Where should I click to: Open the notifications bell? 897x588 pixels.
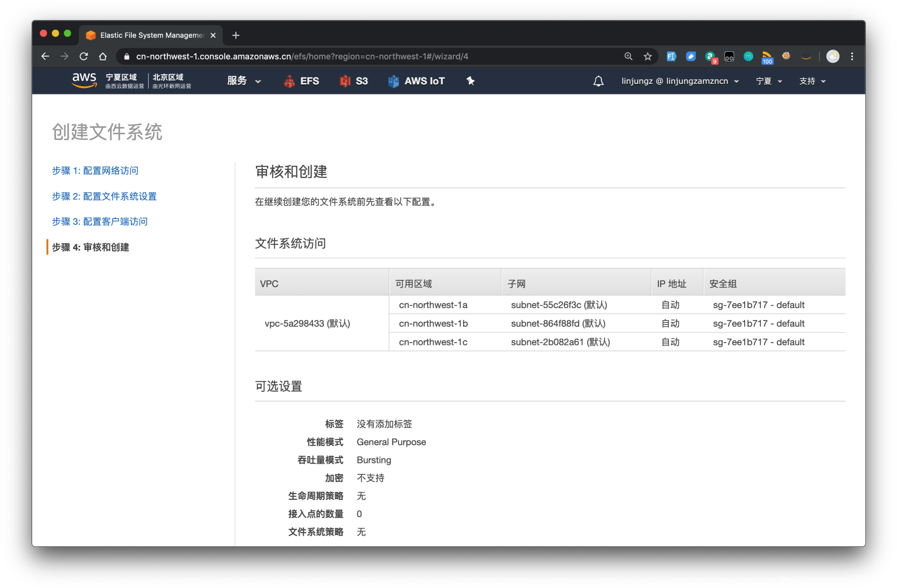tap(598, 81)
